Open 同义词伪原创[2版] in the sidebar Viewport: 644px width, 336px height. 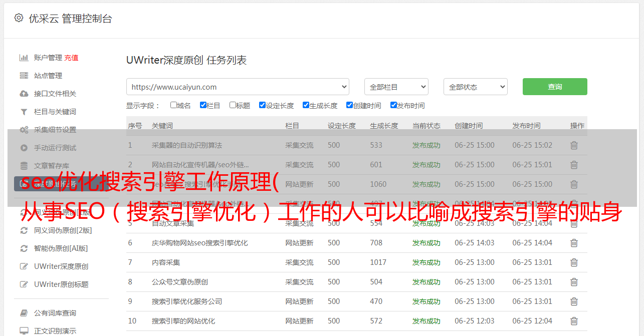63,230
